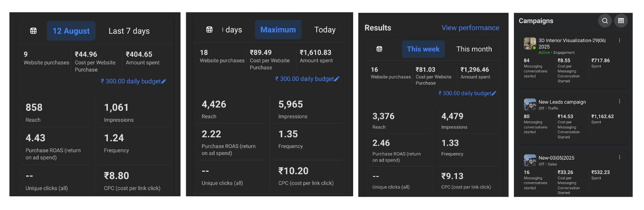
Task: Open three-dot menu for 3D Interior Visualization campaign
Action: click(x=619, y=41)
